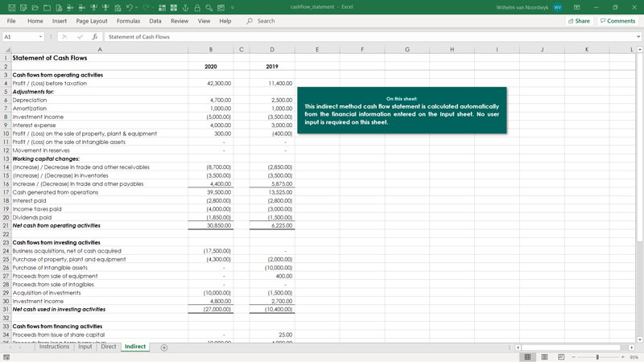The width and height of the screenshot is (644, 362).
Task: Click the vertical scrollbar down arrow
Action: (639, 339)
